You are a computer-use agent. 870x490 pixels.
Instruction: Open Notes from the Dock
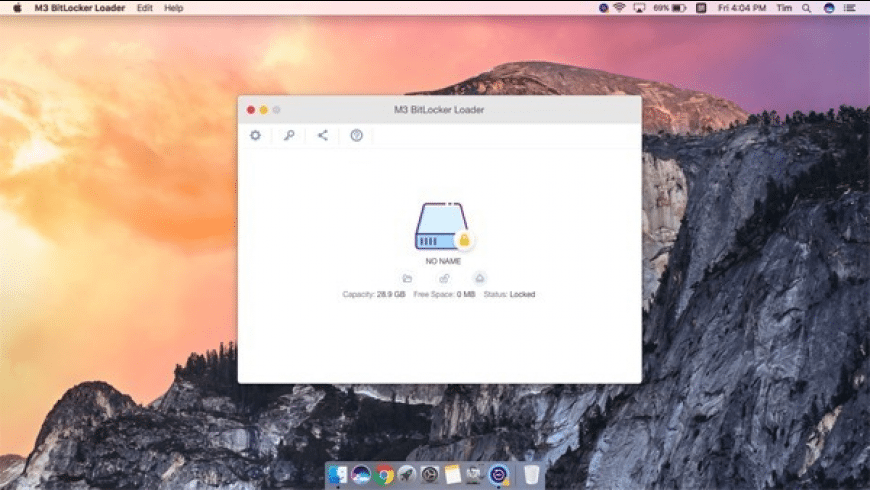point(452,475)
